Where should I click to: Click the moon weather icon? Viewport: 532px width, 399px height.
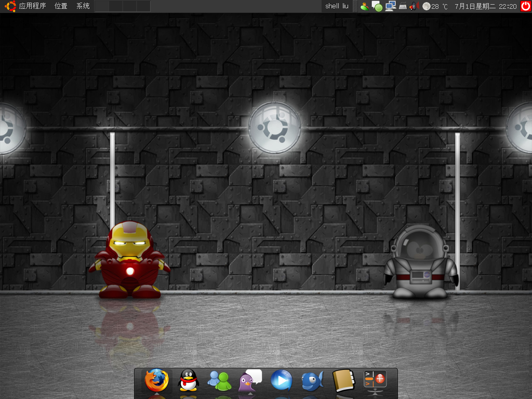426,6
